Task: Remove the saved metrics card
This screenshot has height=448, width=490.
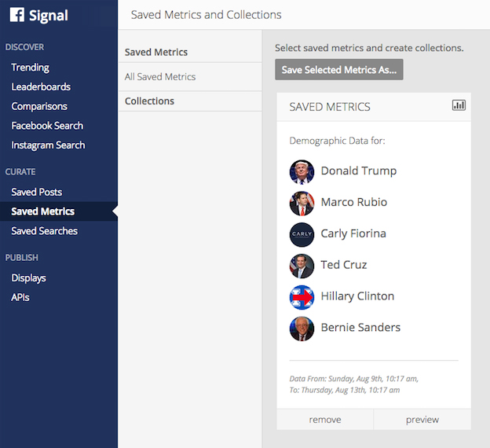Action: coord(325,420)
